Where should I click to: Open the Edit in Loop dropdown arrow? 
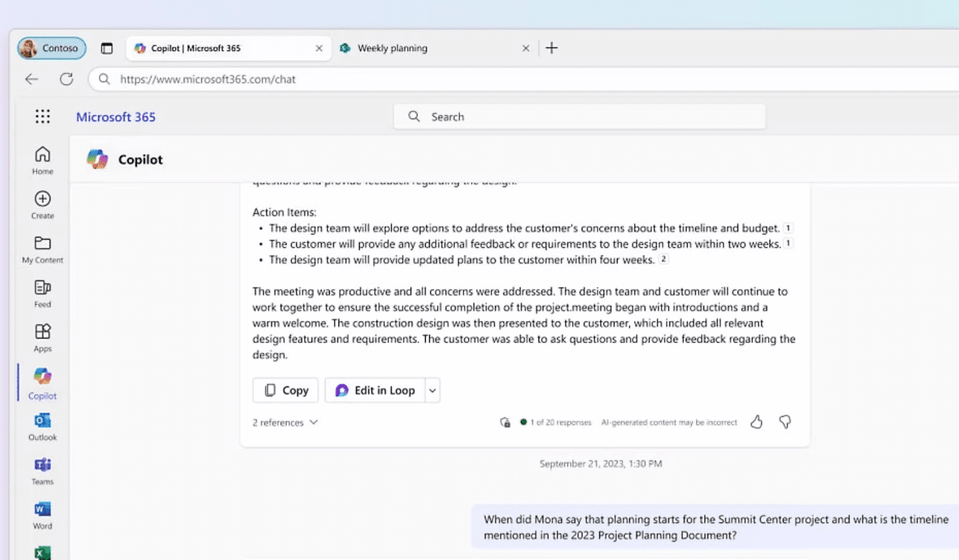point(432,391)
